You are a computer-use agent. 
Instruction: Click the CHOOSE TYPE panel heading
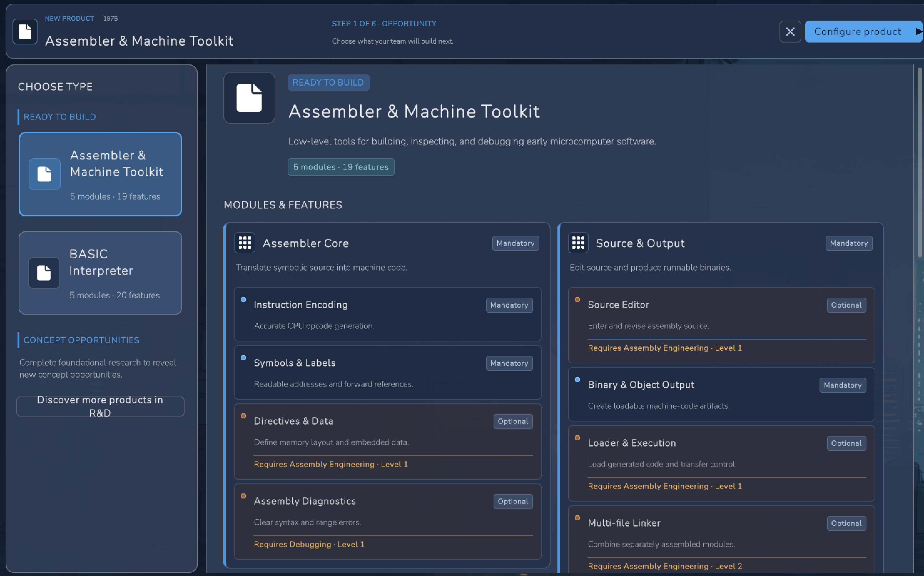point(55,87)
